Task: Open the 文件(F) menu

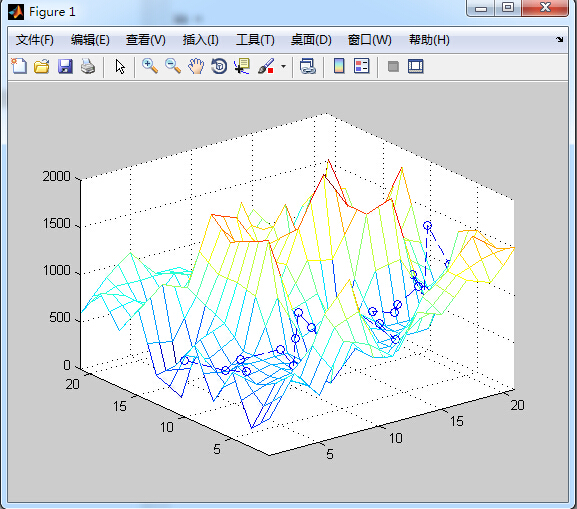Action: coord(35,40)
